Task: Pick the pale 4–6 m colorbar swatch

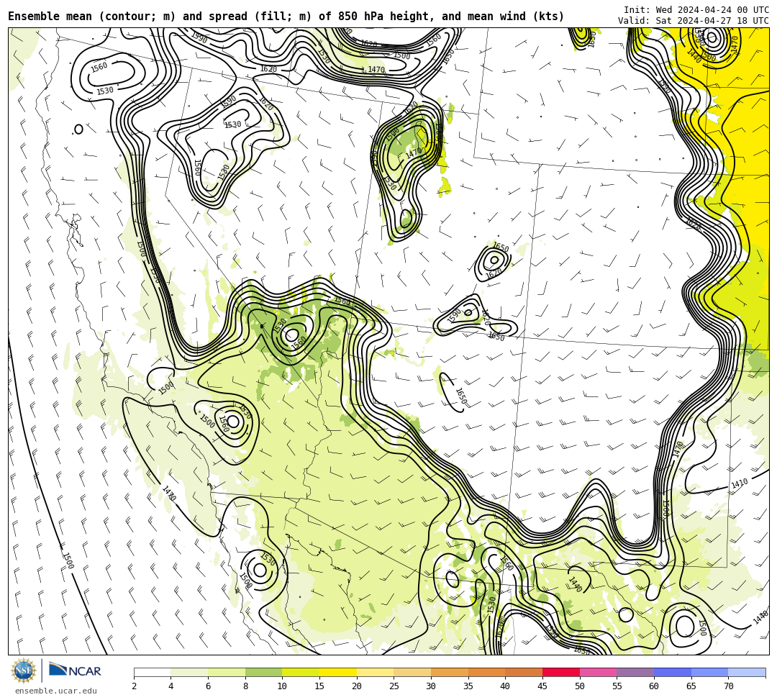Action: point(189,672)
